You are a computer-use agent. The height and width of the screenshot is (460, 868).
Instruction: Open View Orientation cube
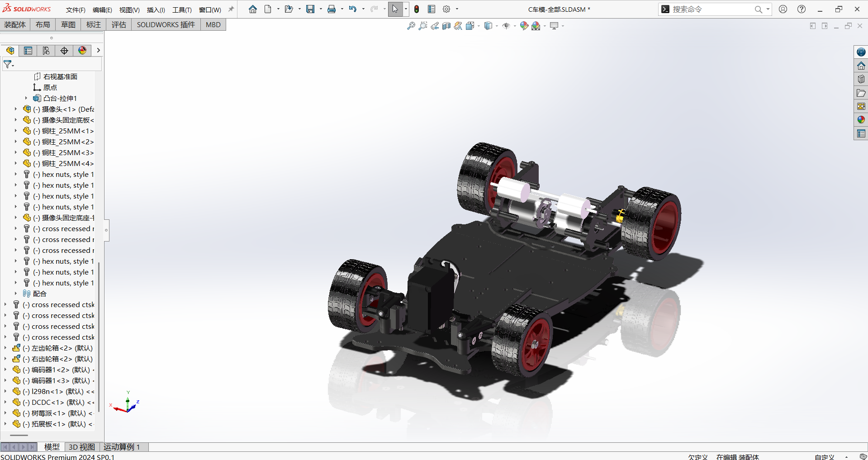click(x=470, y=26)
